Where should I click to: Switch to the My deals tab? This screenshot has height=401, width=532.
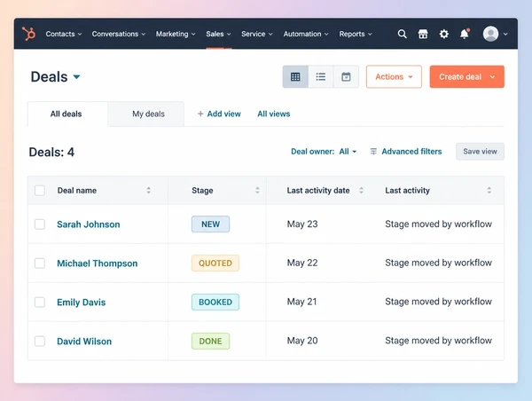146,114
